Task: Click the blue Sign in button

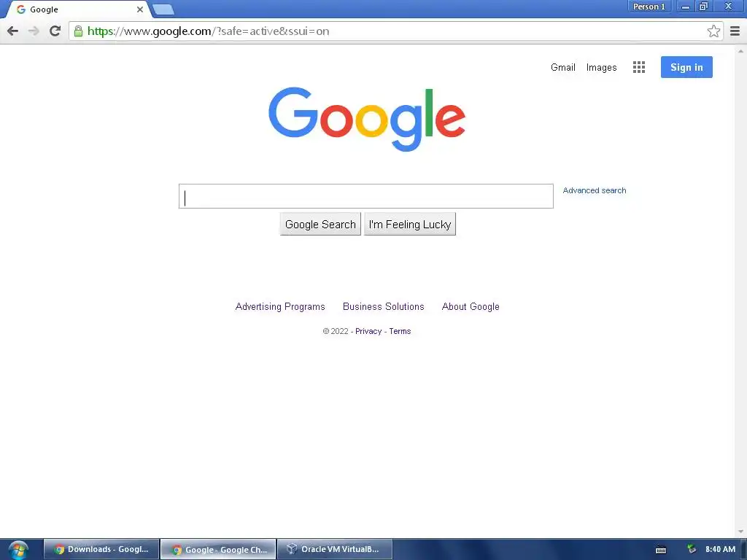Action: click(686, 67)
